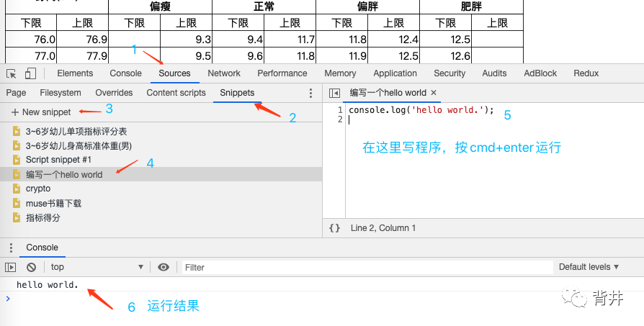This screenshot has height=326, width=644.
Task: Click code line 1 in the editor
Action: pyautogui.click(x=421, y=110)
